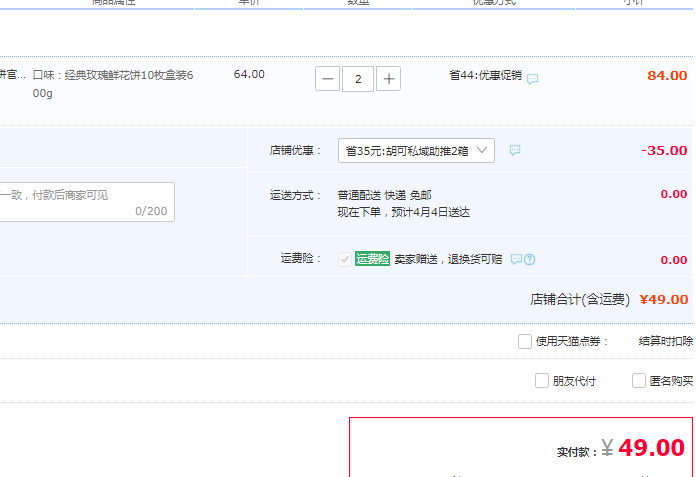Open the help question mark for 运费险
Screen dimensions: 696x477
(530, 259)
